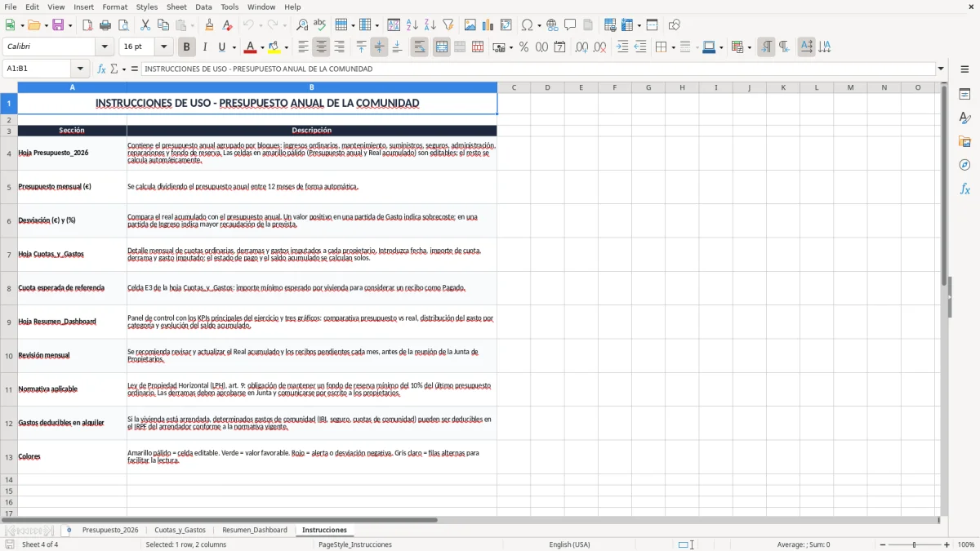Click the Increase Indent icon

[622, 47]
